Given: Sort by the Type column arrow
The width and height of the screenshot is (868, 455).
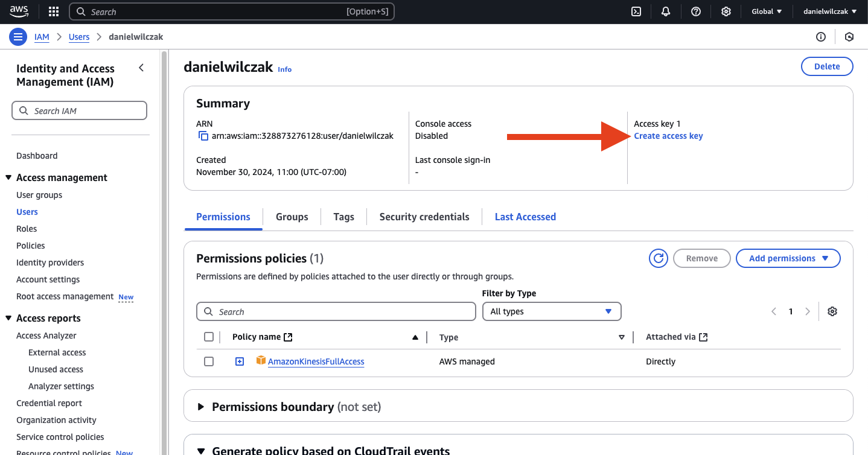Looking at the screenshot, I should pos(622,337).
